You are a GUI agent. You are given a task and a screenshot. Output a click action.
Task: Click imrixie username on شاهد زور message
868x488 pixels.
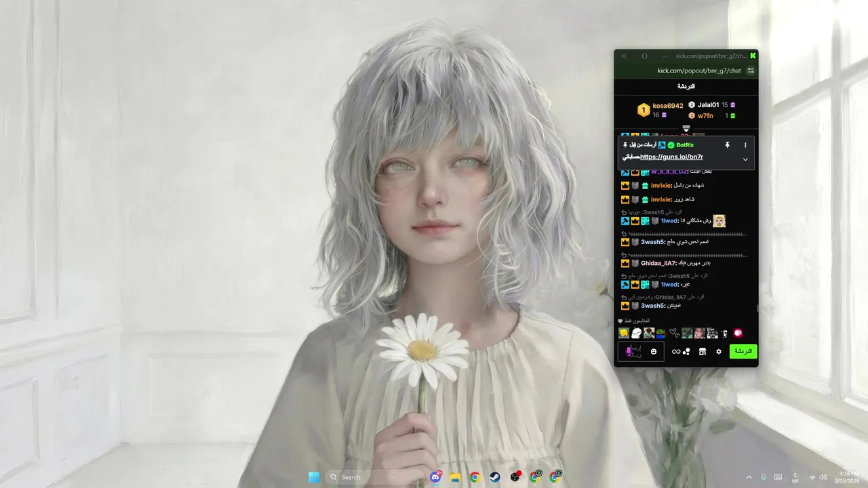click(660, 199)
